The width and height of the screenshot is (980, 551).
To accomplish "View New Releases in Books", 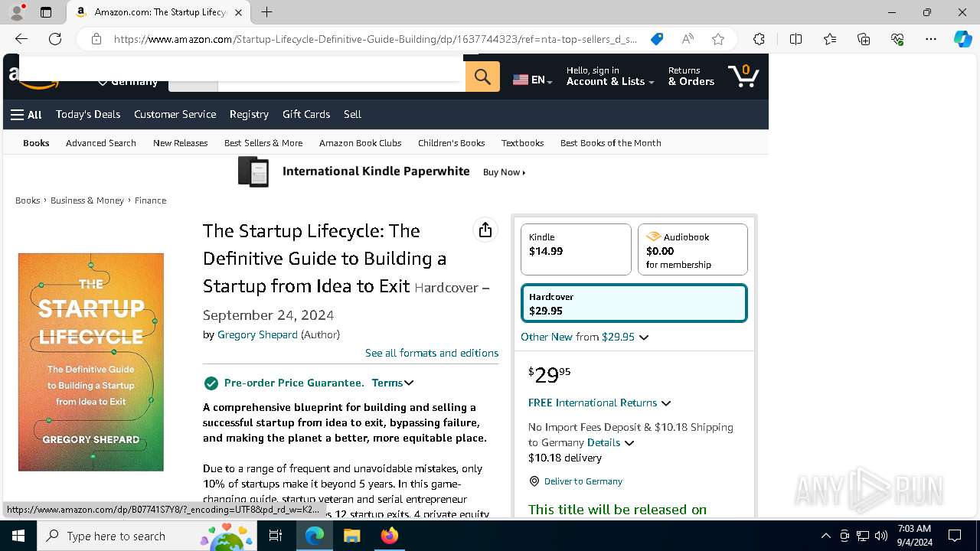I will tap(180, 143).
